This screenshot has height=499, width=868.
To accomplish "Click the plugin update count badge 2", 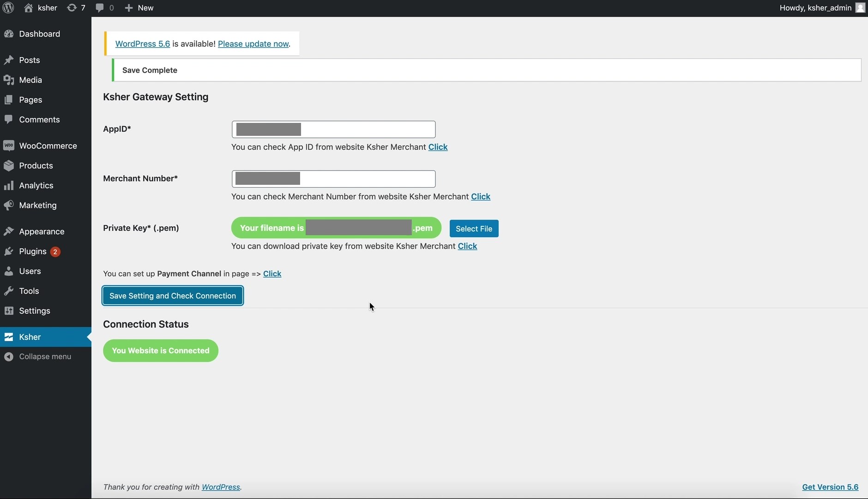I will pyautogui.click(x=55, y=252).
